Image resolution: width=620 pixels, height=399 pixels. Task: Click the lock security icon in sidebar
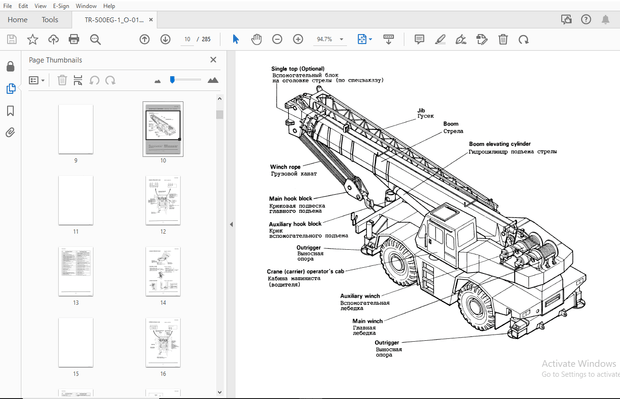11,66
